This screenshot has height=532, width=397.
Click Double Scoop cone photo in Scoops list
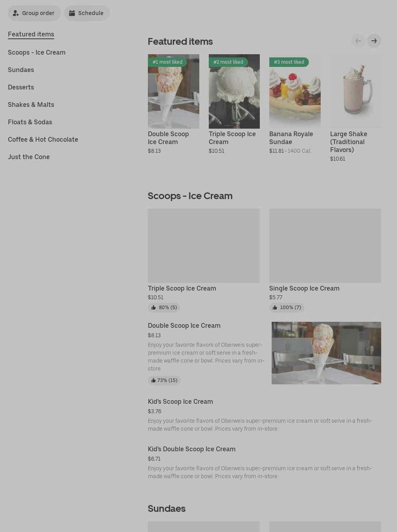[x=326, y=353]
